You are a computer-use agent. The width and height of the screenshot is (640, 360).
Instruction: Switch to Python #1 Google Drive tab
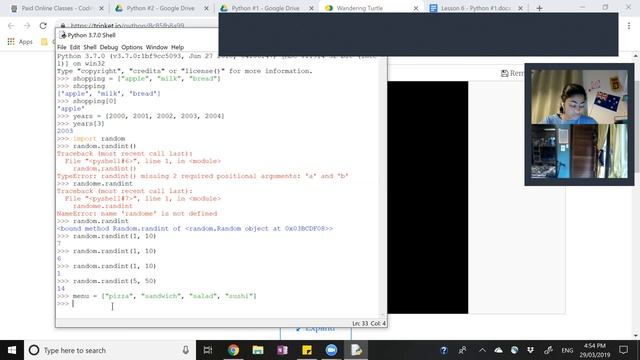(x=264, y=8)
